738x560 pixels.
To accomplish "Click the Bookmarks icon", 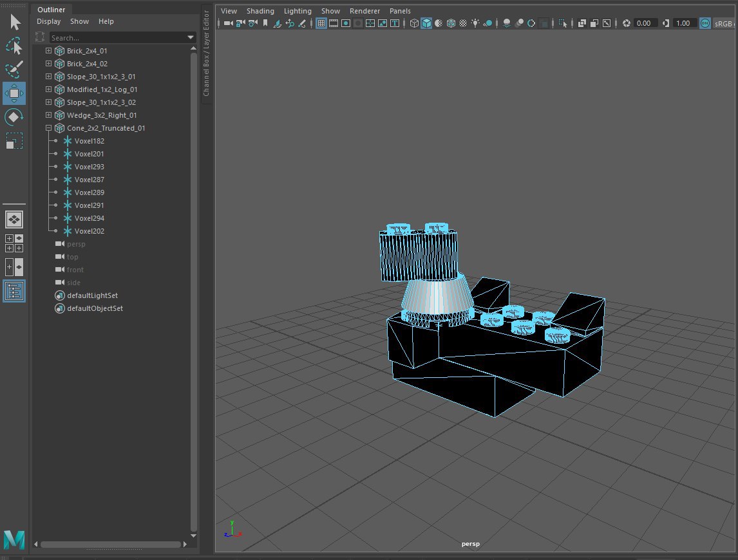I will pos(265,23).
